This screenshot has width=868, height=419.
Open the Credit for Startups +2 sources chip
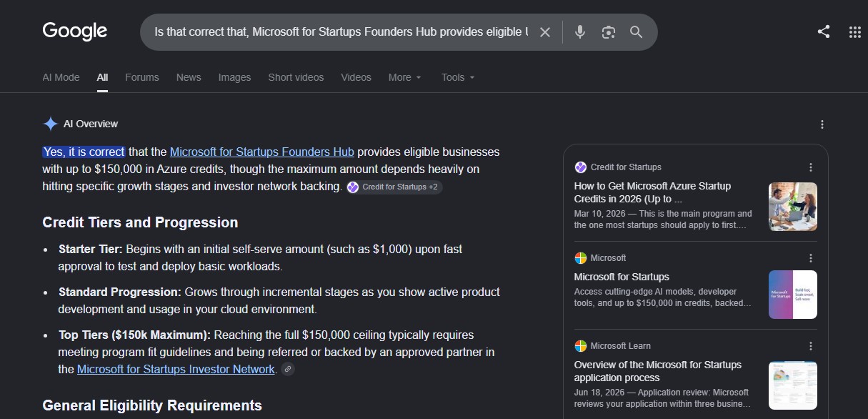[394, 187]
